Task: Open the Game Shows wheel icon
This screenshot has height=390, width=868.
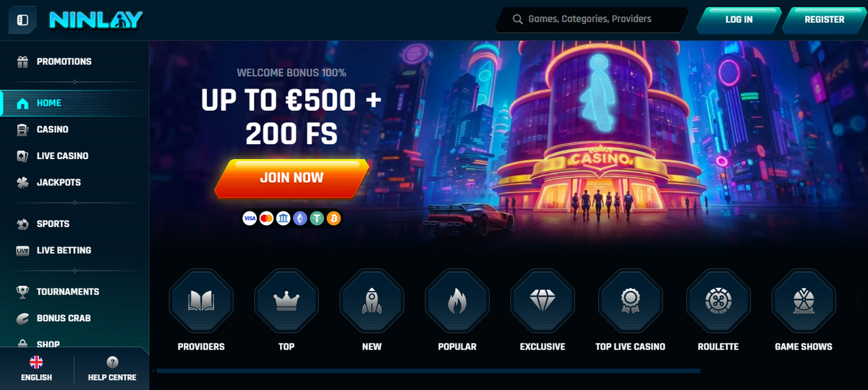Action: pyautogui.click(x=804, y=300)
